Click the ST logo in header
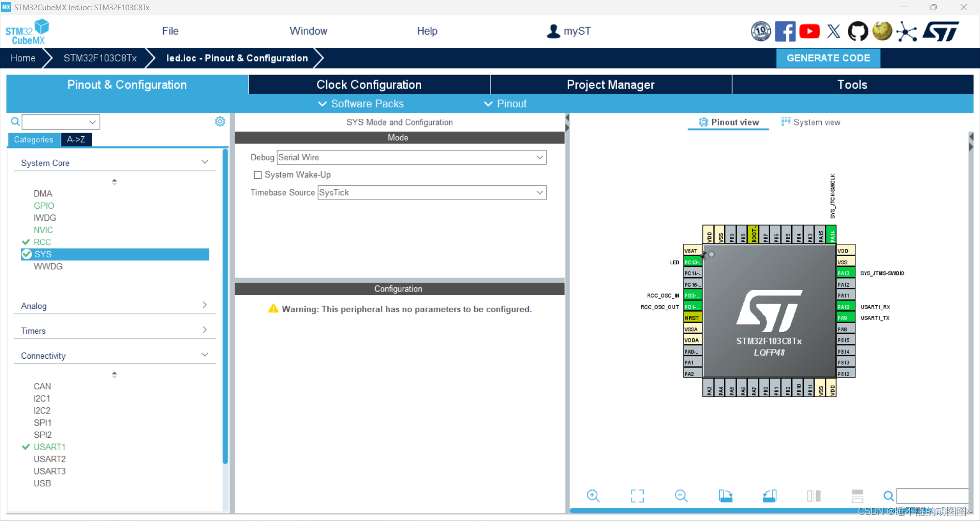The height and width of the screenshot is (521, 980). 940,31
